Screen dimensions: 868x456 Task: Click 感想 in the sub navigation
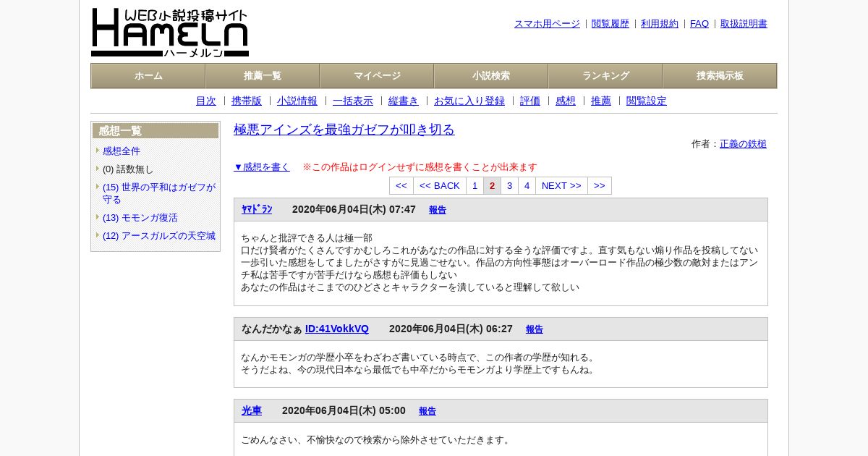coord(566,101)
